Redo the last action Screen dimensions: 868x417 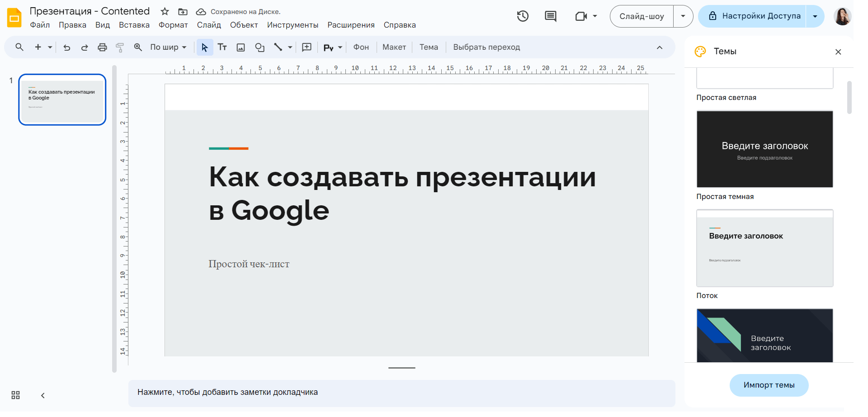[x=85, y=47]
